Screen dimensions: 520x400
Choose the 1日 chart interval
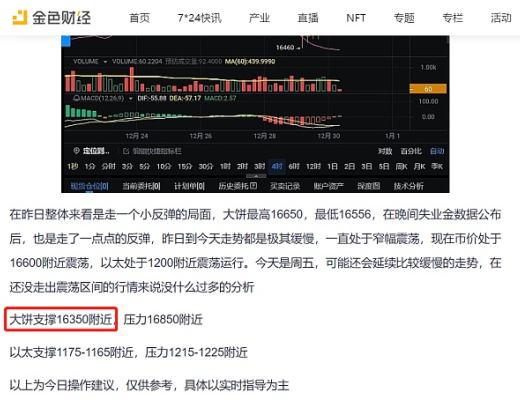point(332,166)
